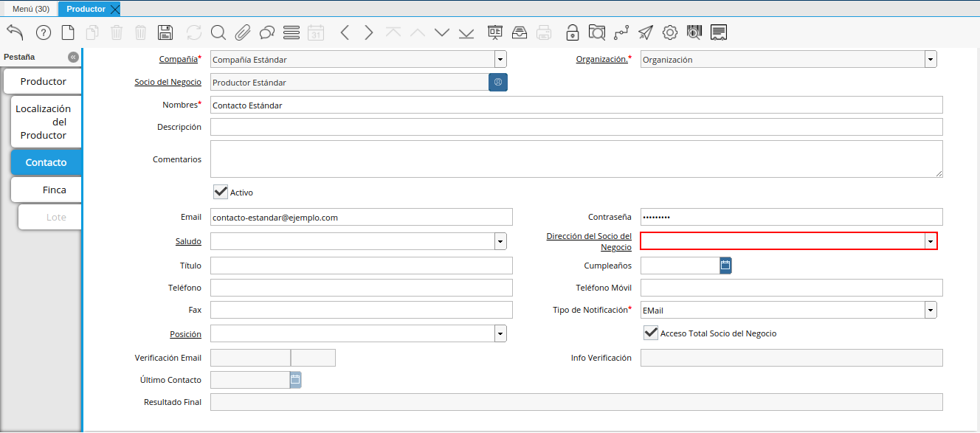Open the chat bubbles icon
The width and height of the screenshot is (980, 433).
tap(267, 32)
